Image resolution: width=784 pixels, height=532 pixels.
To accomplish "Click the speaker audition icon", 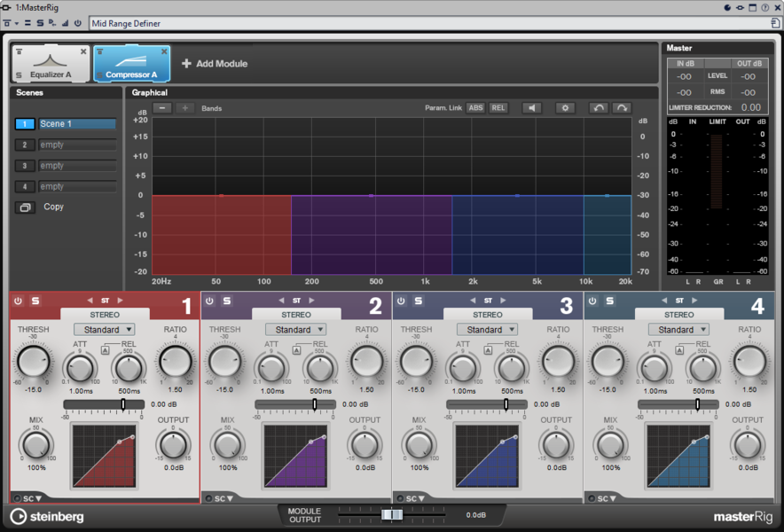I will pyautogui.click(x=532, y=108).
